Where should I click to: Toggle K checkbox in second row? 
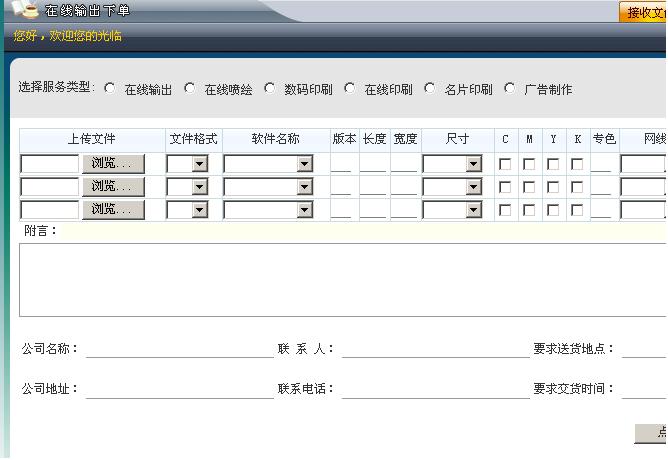tap(577, 187)
